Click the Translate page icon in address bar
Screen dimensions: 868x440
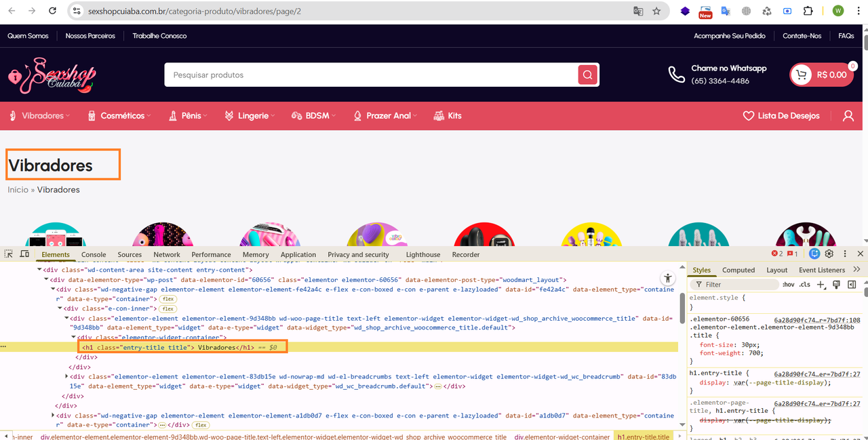(x=638, y=11)
